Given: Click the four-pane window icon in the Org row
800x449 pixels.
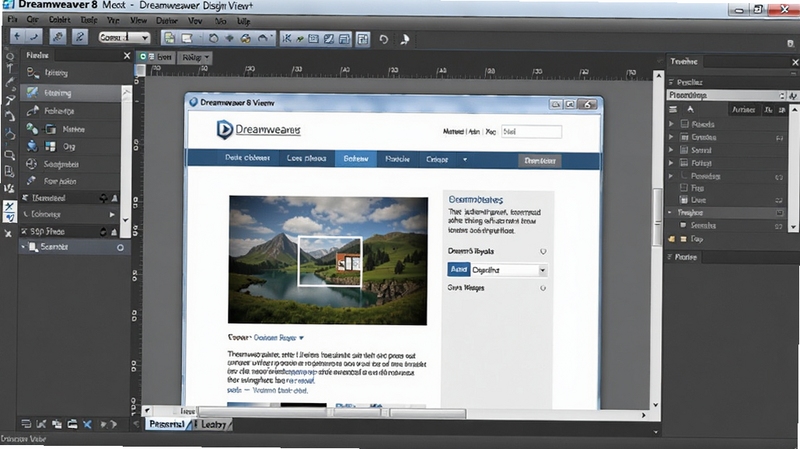Looking at the screenshot, I should 50,146.
